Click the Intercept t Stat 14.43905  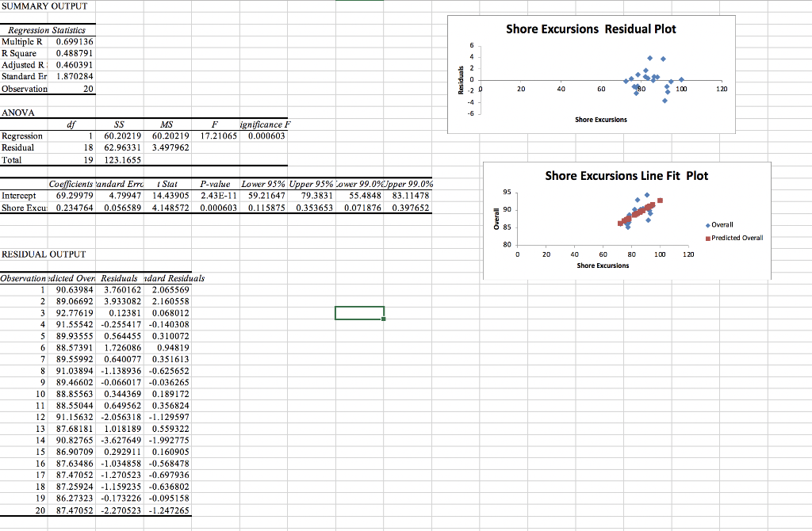(170, 196)
